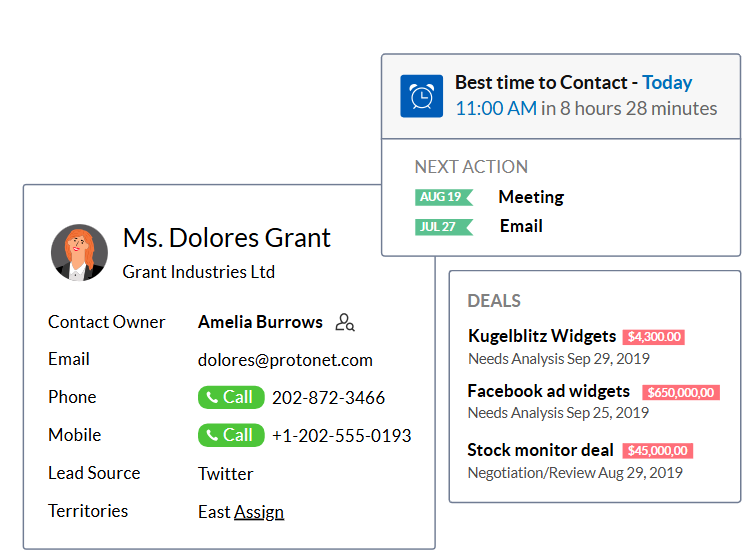Click the alarm clock icon
The image size is (748, 560).
[x=422, y=96]
